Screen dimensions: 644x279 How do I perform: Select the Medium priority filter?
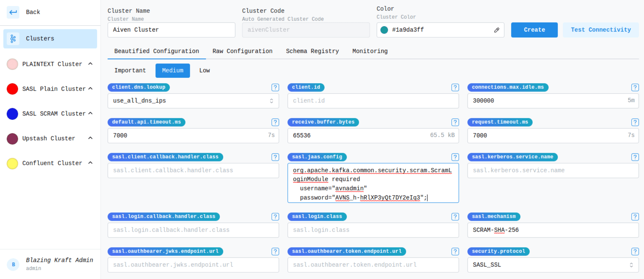click(x=173, y=71)
